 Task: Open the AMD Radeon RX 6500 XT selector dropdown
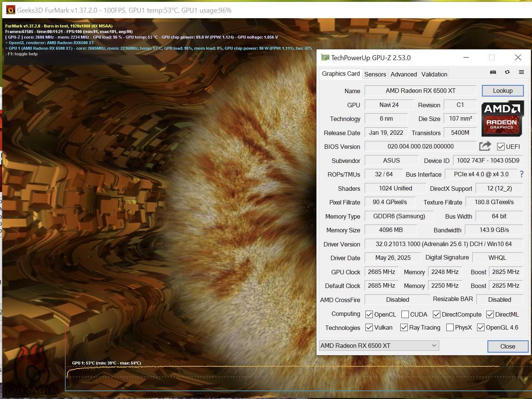click(379, 346)
